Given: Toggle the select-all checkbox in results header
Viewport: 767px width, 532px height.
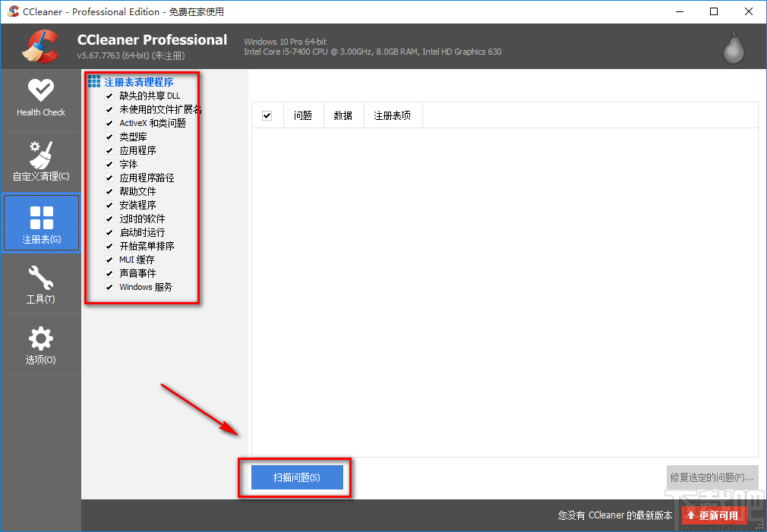Looking at the screenshot, I should pyautogui.click(x=268, y=115).
